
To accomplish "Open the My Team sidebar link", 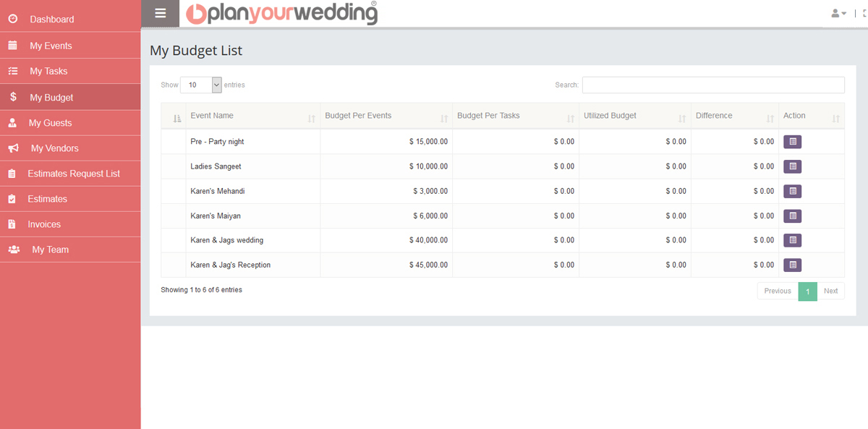I will tap(70, 250).
